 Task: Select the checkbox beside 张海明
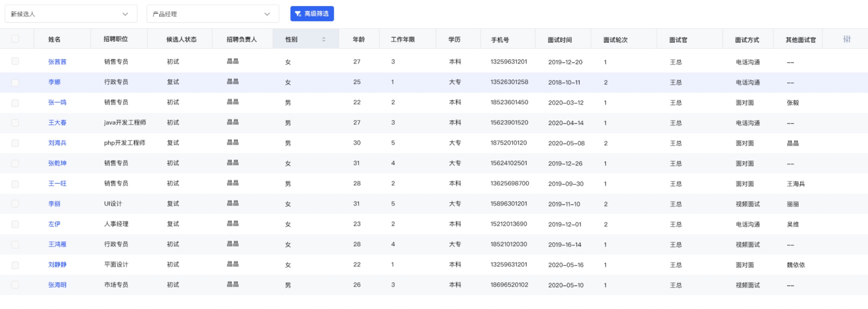(x=15, y=285)
